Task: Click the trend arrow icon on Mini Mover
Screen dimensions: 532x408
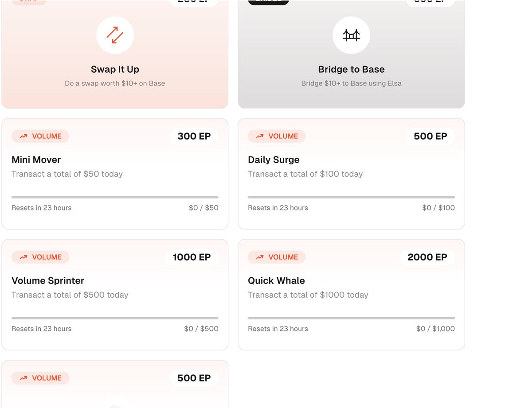Action: [x=24, y=136]
